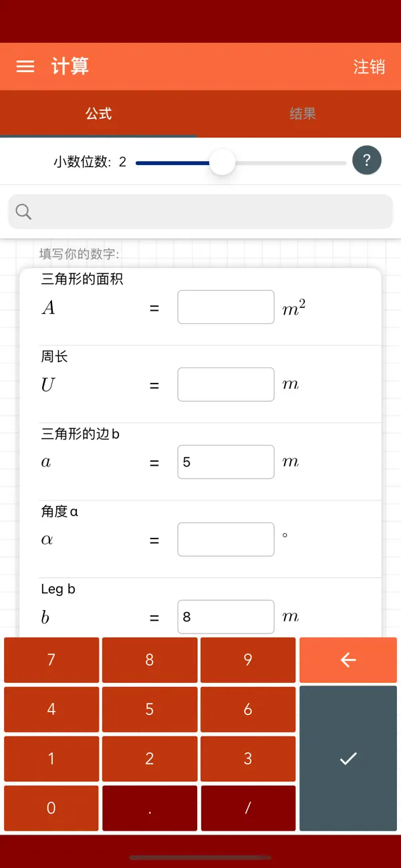Viewport: 401px width, 868px height.
Task: Confirm input with the checkmark key
Action: [348, 758]
